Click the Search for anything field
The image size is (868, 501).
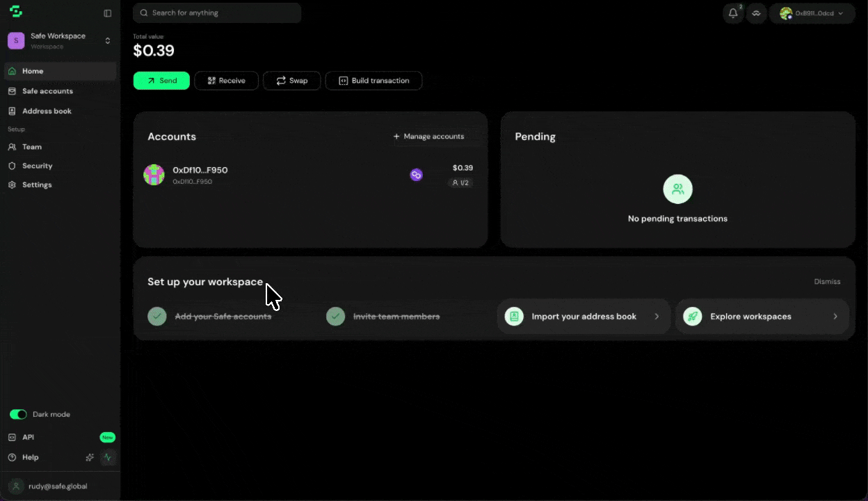217,13
